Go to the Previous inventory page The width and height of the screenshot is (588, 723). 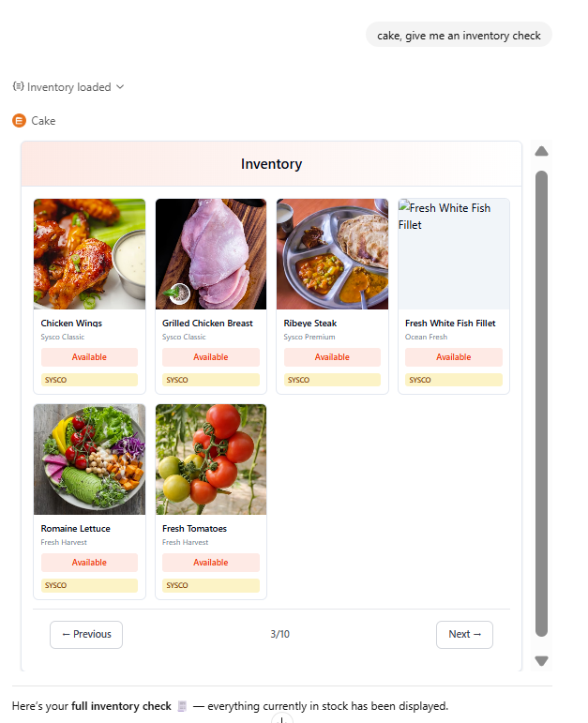pos(86,634)
